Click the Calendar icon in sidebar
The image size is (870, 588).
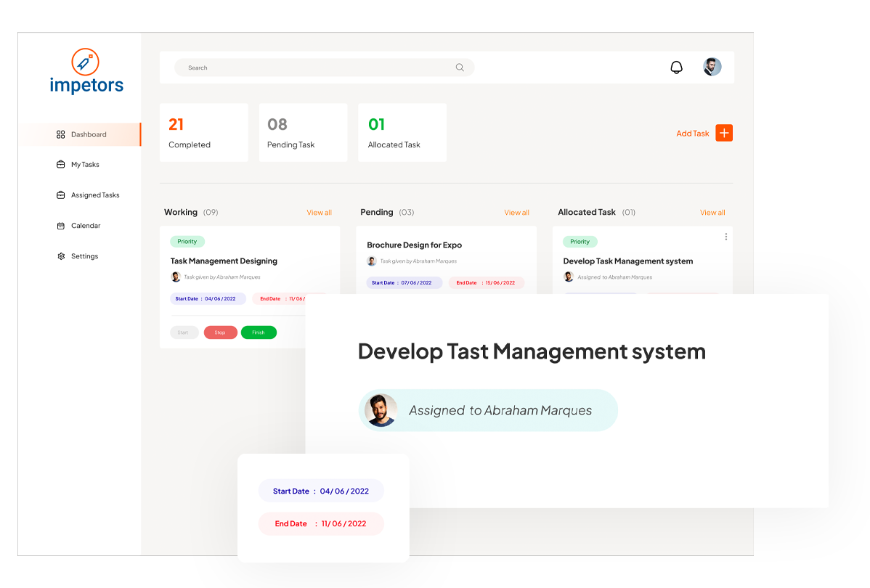click(61, 226)
